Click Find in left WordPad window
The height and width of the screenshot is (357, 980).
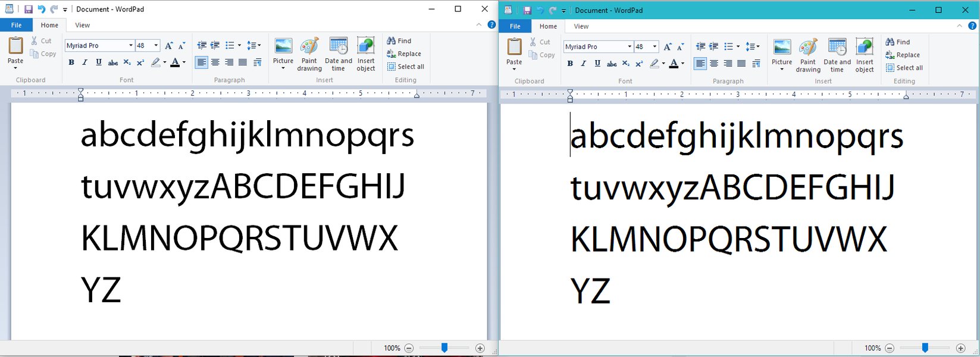[x=399, y=41]
